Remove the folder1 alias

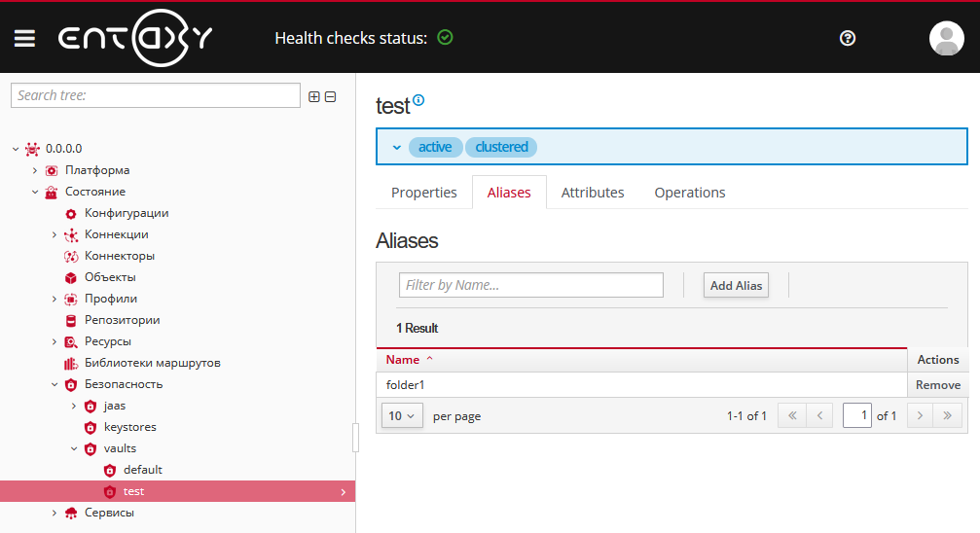[x=937, y=385]
